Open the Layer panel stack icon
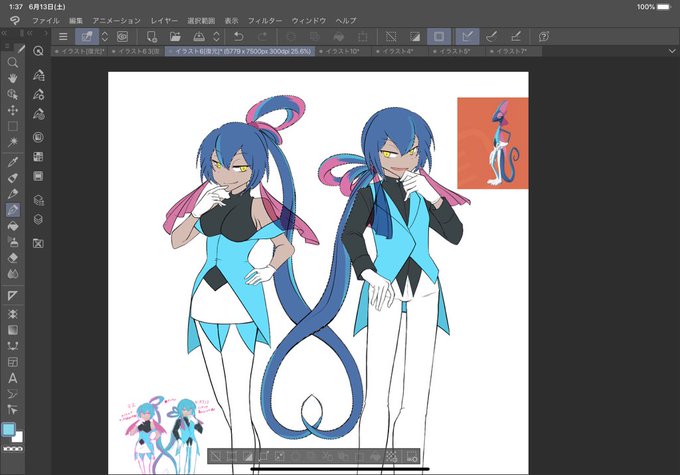The width and height of the screenshot is (680, 475). [38, 219]
